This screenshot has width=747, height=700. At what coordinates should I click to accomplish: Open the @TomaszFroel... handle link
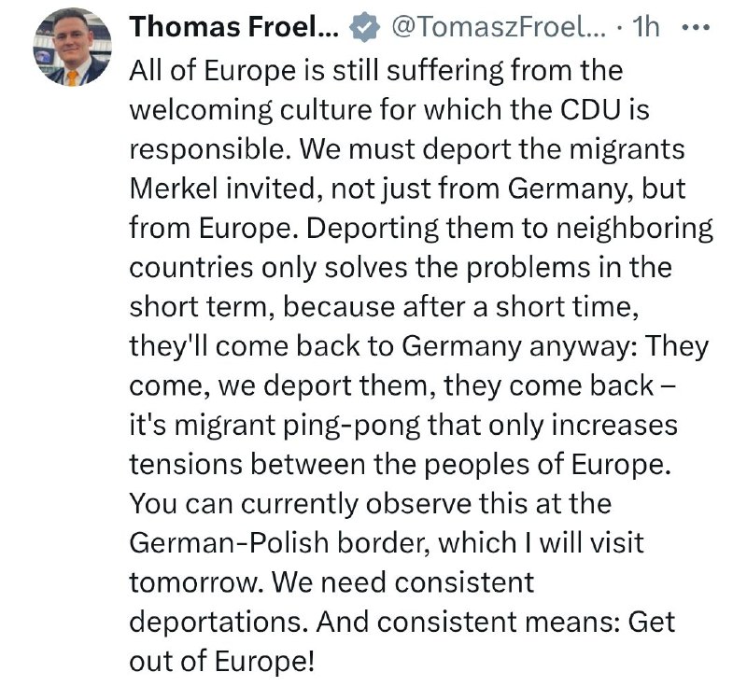click(499, 27)
